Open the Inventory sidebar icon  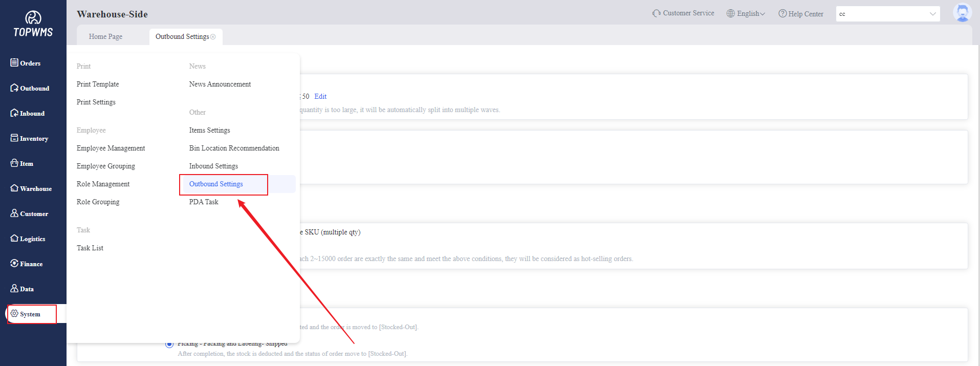click(x=14, y=138)
